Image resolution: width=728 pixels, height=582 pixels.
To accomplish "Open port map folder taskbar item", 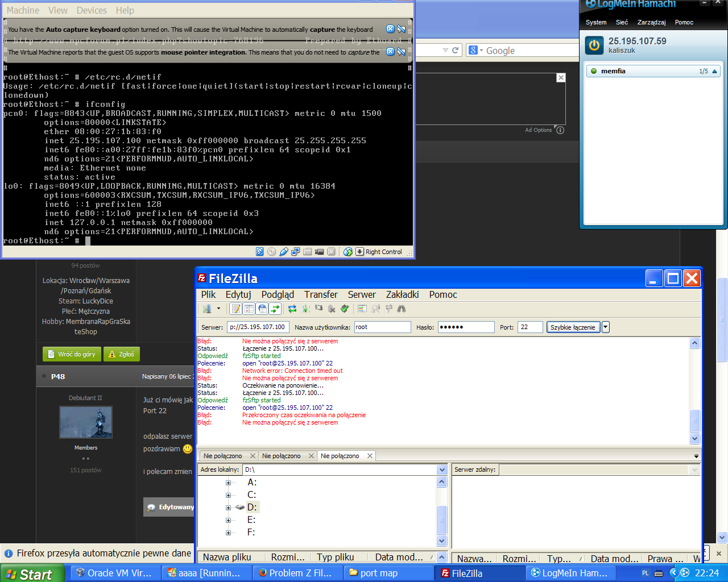I will tap(389, 573).
